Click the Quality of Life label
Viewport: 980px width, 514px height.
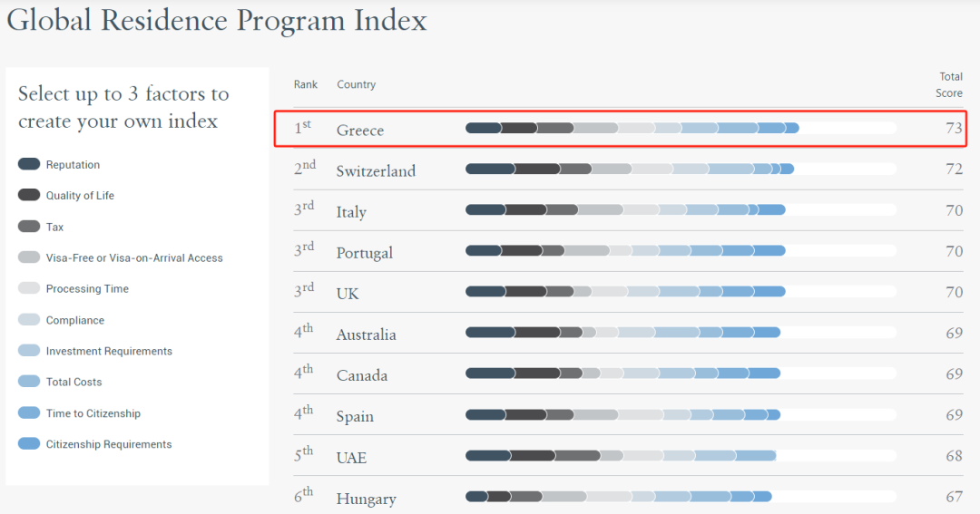(x=80, y=196)
